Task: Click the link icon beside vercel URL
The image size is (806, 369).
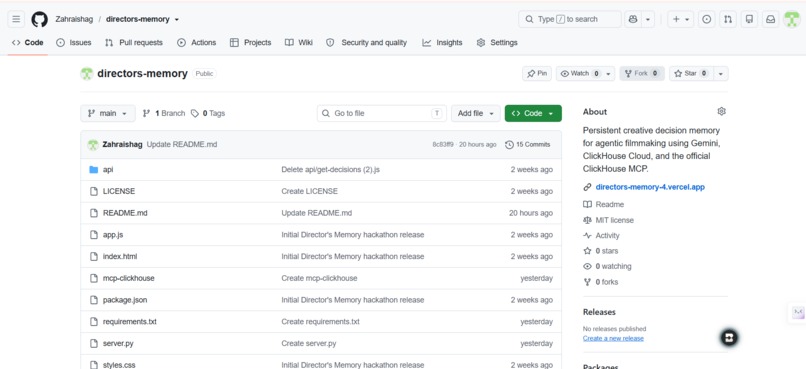Action: pyautogui.click(x=587, y=187)
